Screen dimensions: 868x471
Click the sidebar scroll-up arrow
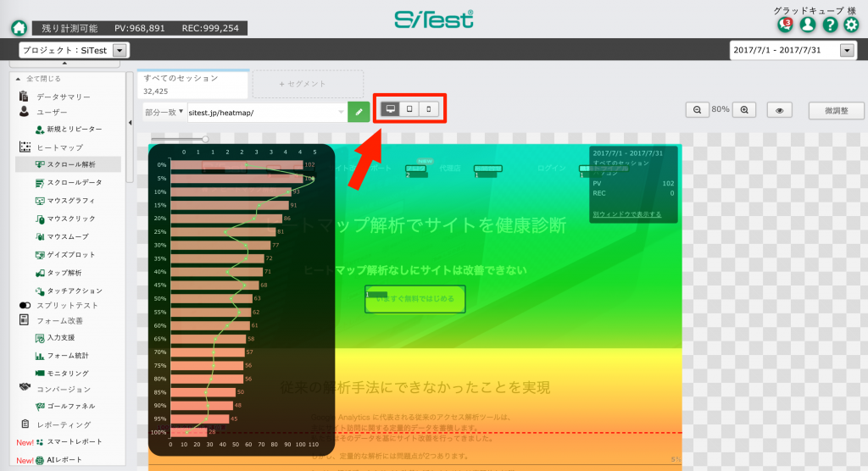(x=64, y=64)
